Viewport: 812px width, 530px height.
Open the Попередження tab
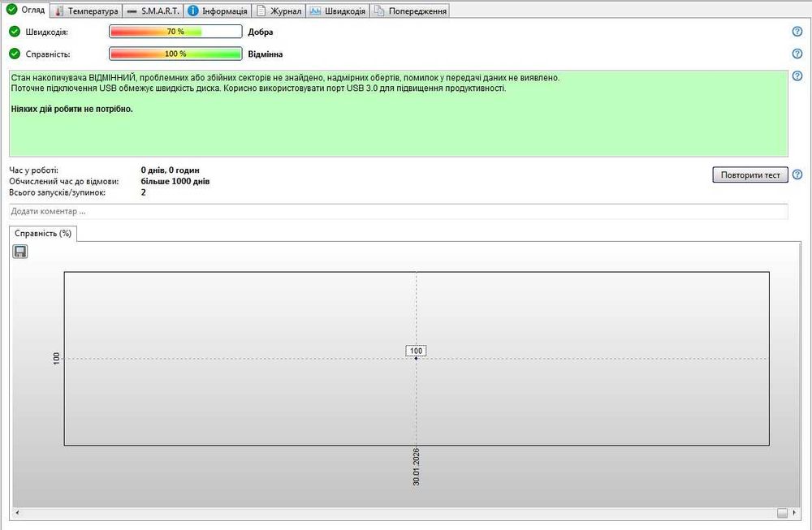point(409,11)
